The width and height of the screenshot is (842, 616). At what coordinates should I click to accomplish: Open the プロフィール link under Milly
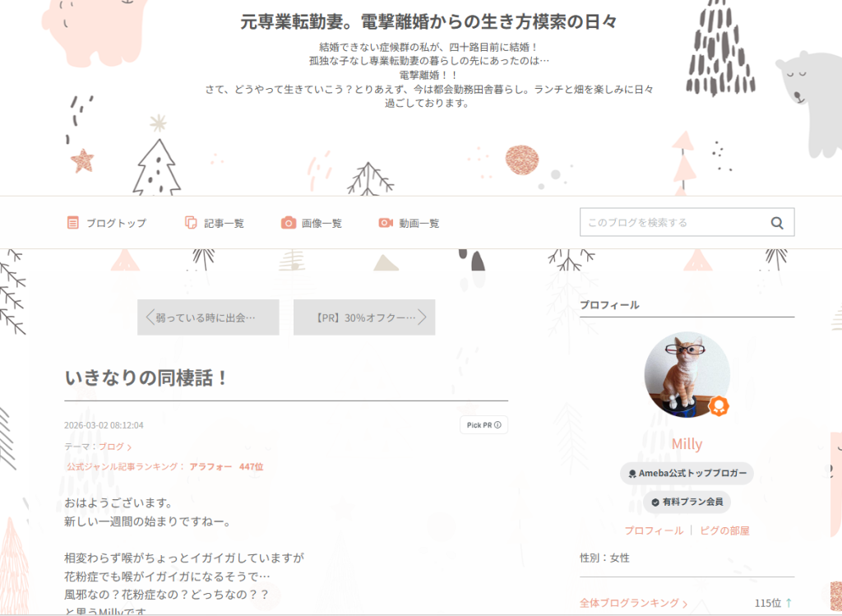[x=653, y=530]
